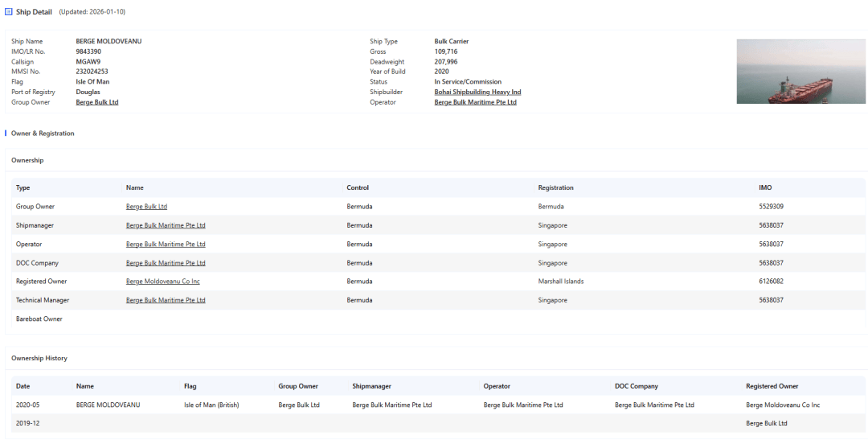Open Operator row Berge Bulk Maritime link
868x440 pixels.
166,244
